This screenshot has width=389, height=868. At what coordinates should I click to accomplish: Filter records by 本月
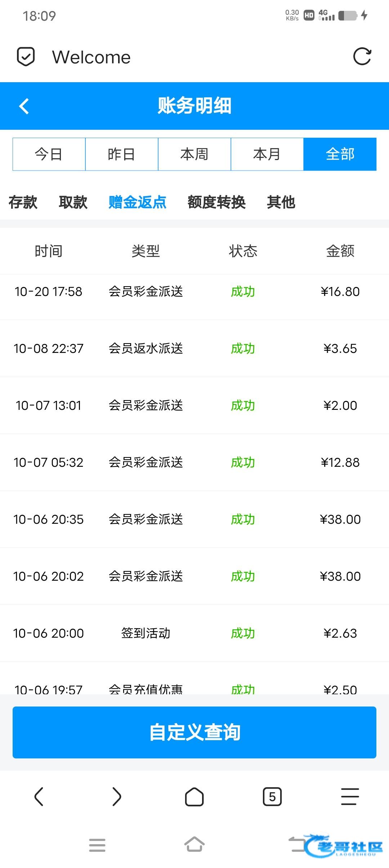tap(267, 154)
